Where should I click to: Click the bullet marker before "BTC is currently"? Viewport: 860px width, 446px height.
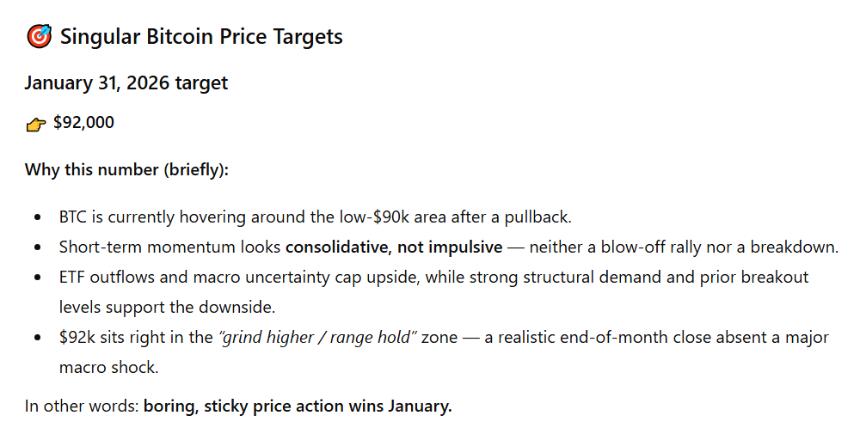pos(37,216)
